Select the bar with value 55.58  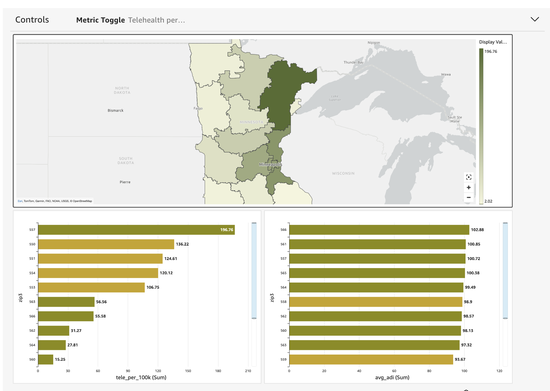point(66,316)
